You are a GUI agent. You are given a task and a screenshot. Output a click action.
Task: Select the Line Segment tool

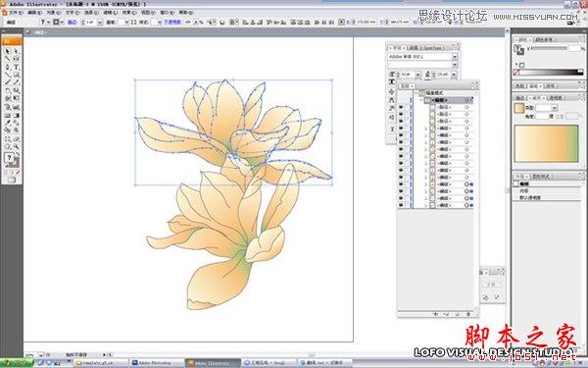coord(8,75)
